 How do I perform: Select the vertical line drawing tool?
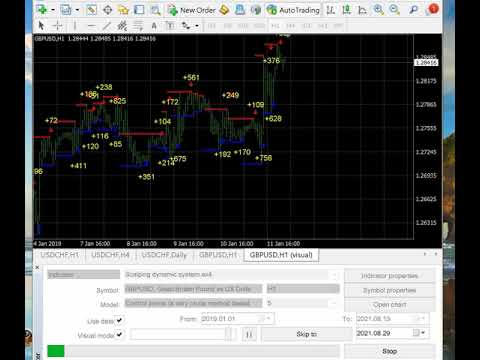75,26
